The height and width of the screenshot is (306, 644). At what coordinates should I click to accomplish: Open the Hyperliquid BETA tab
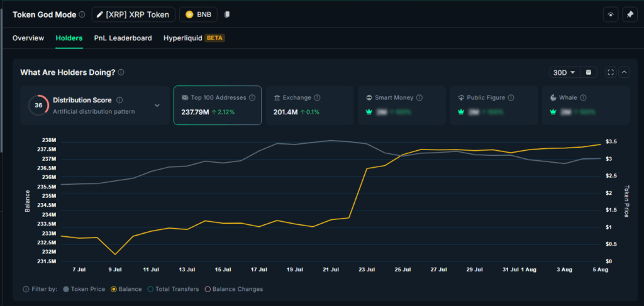pyautogui.click(x=194, y=38)
